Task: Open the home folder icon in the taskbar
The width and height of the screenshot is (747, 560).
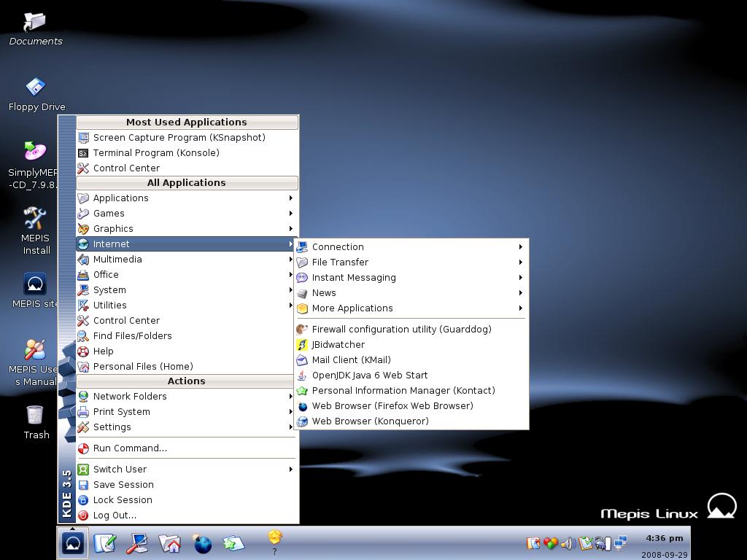Action: pos(169,543)
